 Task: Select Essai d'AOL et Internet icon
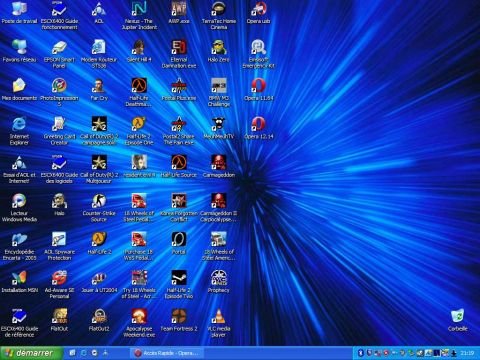[x=19, y=162]
